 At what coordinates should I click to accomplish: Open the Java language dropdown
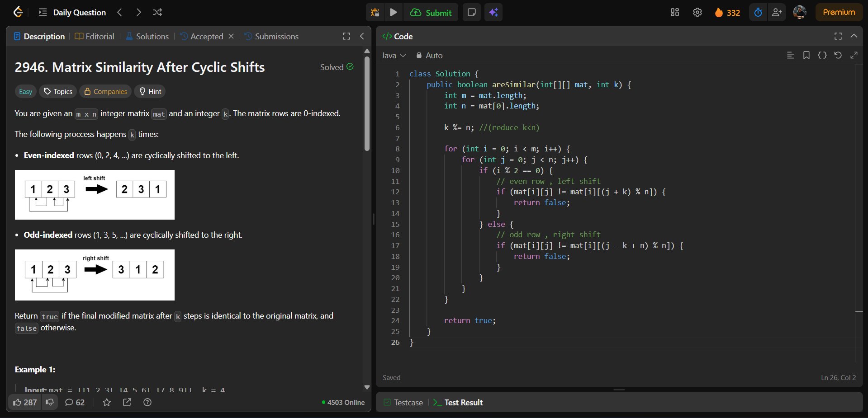tap(393, 55)
